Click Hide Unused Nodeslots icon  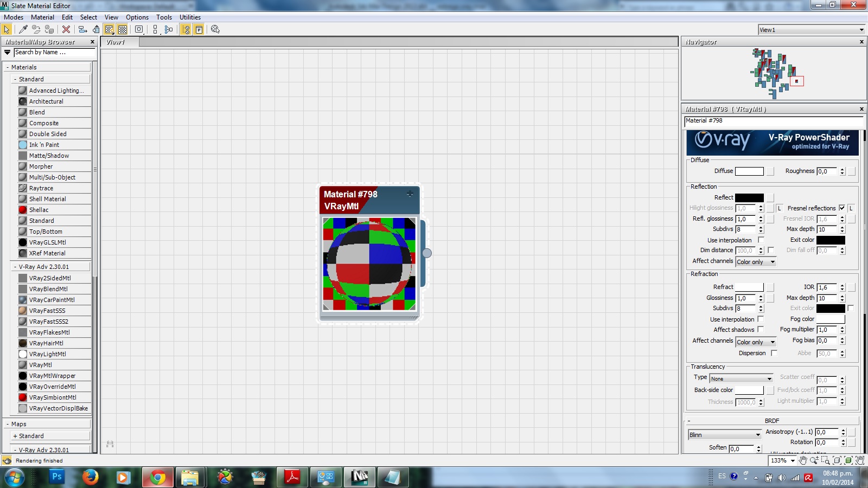click(96, 29)
